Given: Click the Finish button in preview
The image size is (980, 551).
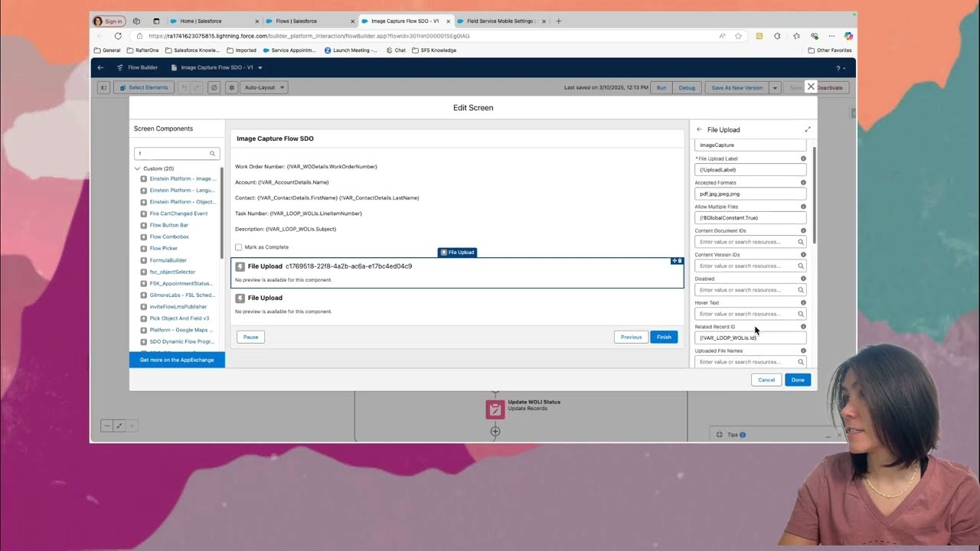Looking at the screenshot, I should [664, 337].
